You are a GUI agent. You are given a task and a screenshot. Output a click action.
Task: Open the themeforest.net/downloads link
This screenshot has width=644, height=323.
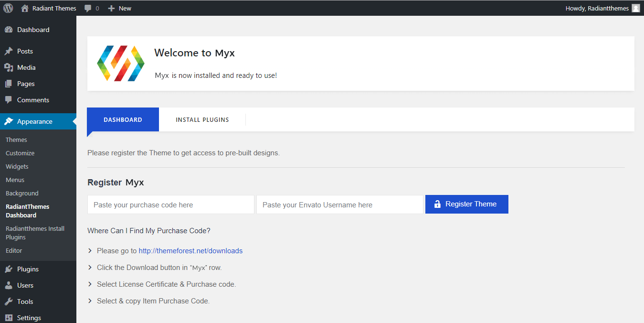(190, 251)
